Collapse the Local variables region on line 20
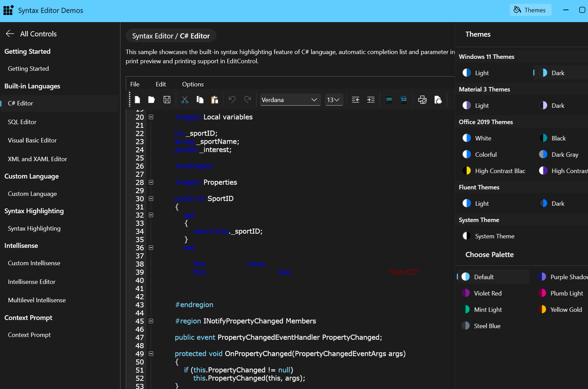 (151, 117)
